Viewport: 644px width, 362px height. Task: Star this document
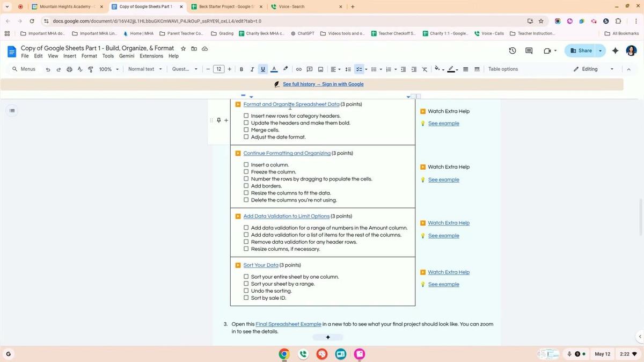(x=184, y=48)
